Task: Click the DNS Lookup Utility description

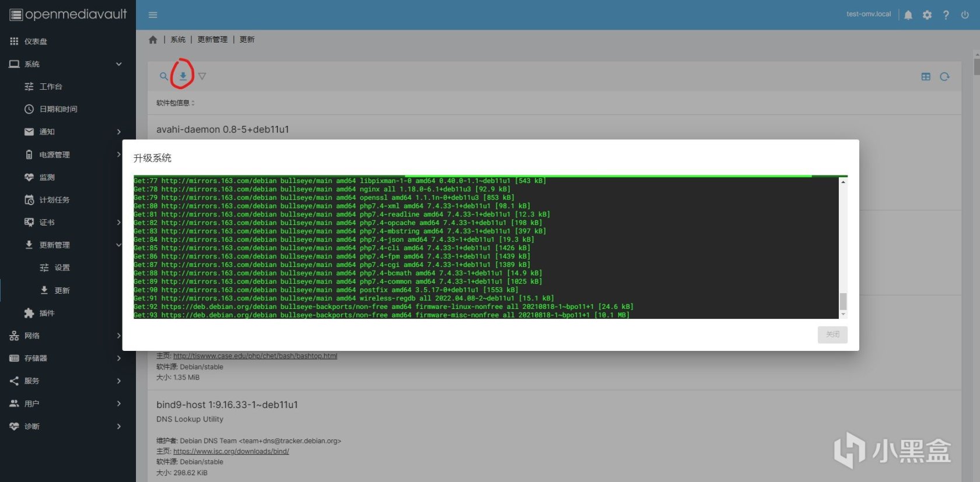Action: tap(190, 419)
